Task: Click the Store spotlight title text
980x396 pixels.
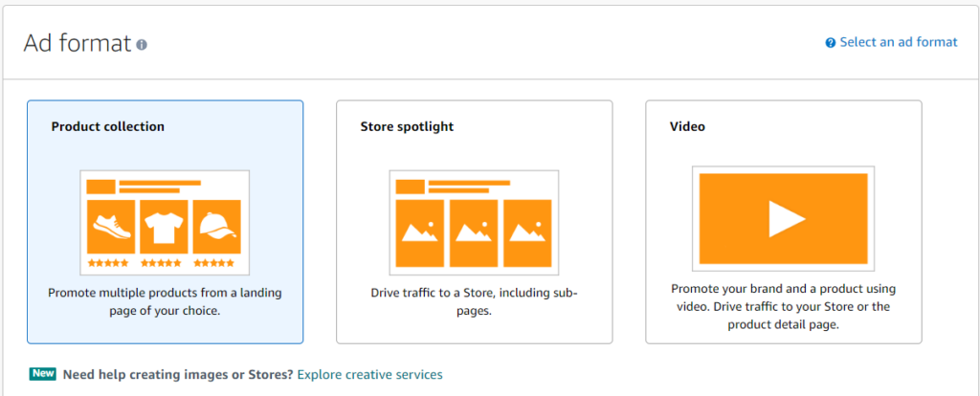Action: pos(407,127)
